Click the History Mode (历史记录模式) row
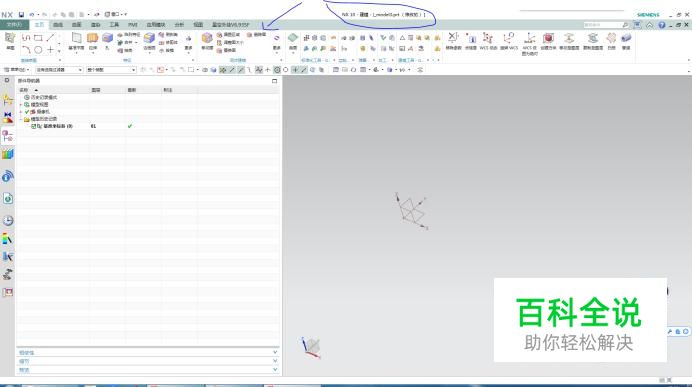The image size is (692, 387). click(43, 97)
